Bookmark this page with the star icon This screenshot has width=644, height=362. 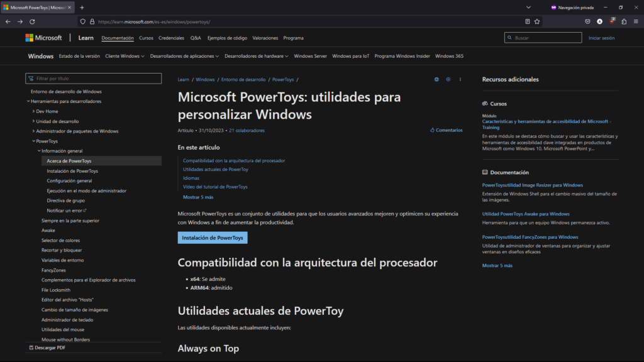537,21
